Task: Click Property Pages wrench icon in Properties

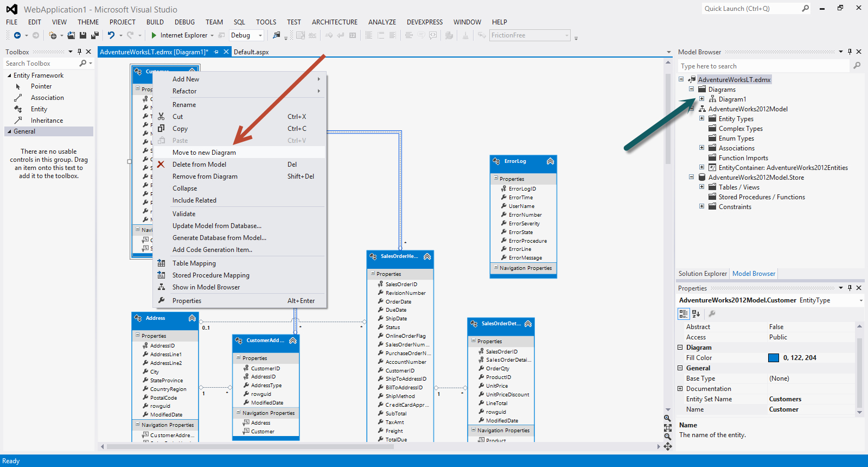Action: [x=712, y=314]
